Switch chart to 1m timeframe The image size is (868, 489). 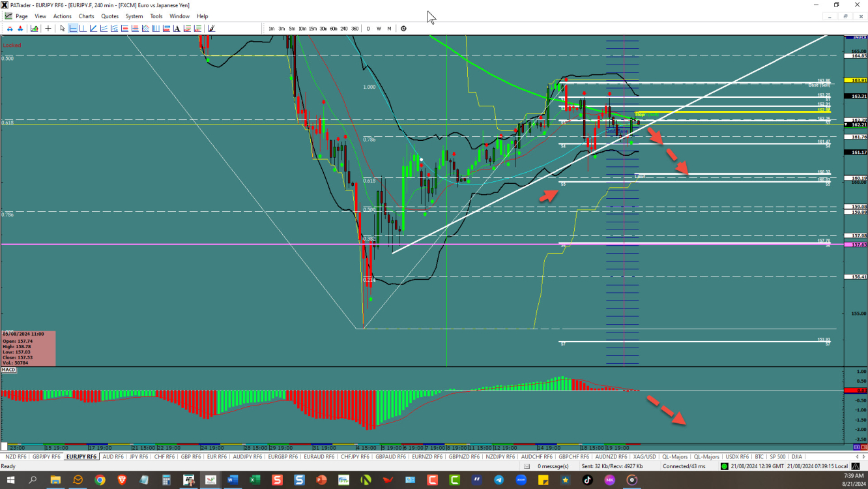[272, 28]
